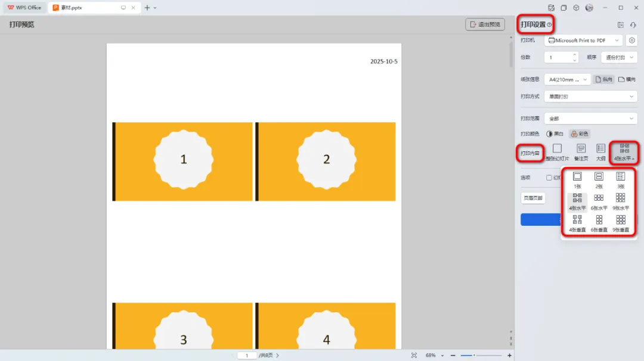
Task: Choose the 6张垂直 layout option
Action: coord(599,223)
